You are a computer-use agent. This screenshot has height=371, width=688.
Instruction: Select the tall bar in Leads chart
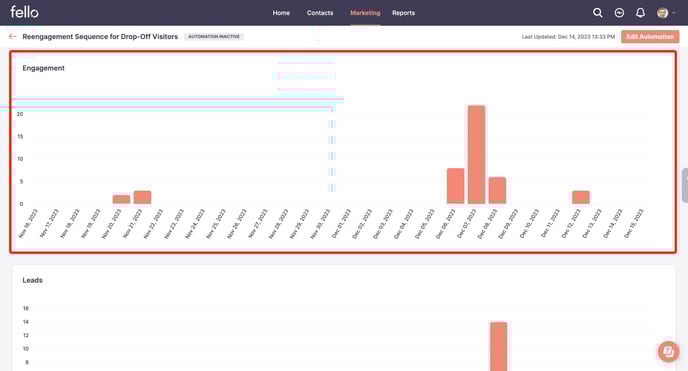pyautogui.click(x=498, y=346)
